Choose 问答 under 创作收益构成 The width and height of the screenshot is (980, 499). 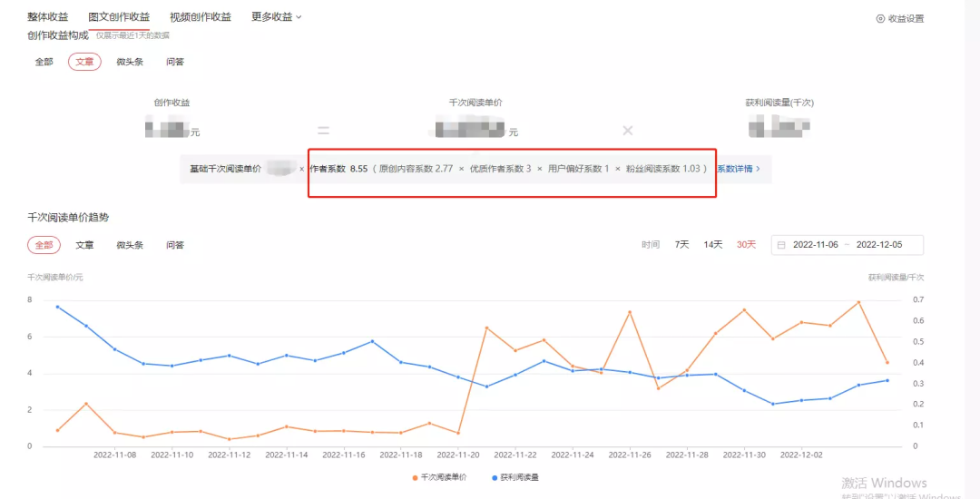click(x=175, y=62)
